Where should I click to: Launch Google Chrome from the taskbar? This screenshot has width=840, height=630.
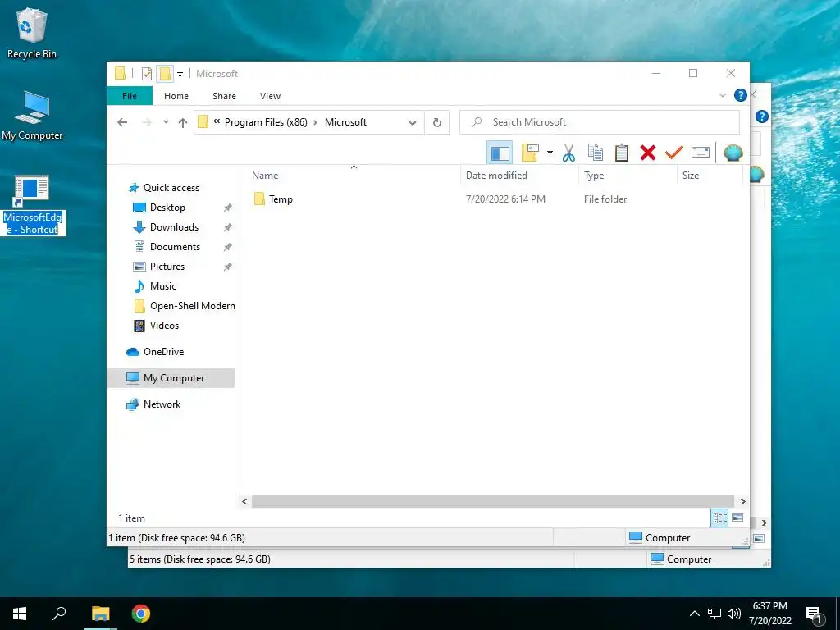[141, 614]
